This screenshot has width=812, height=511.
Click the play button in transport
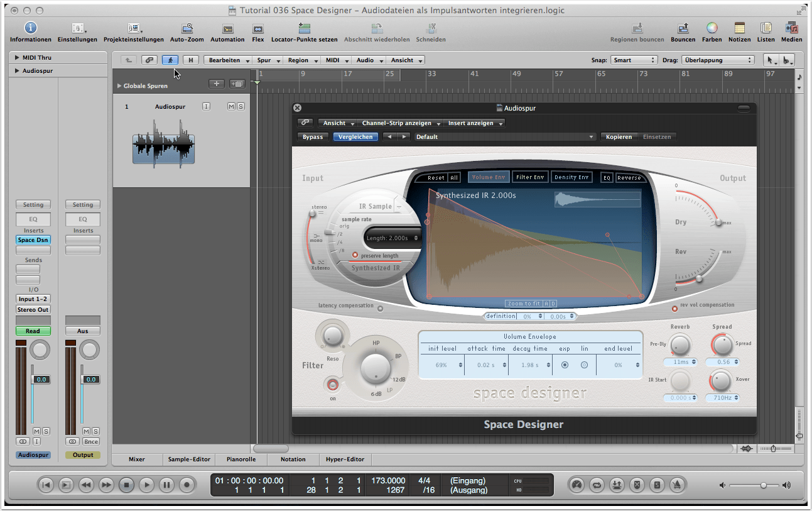tap(146, 485)
